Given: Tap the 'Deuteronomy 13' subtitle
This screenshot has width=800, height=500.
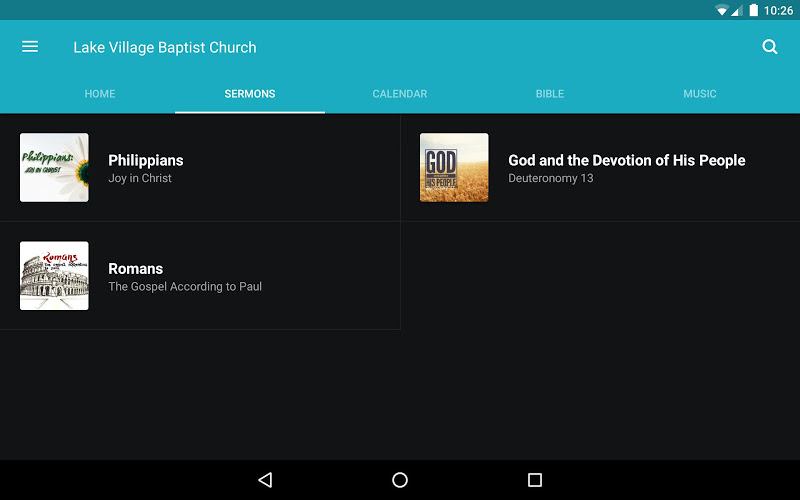Looking at the screenshot, I should point(551,178).
